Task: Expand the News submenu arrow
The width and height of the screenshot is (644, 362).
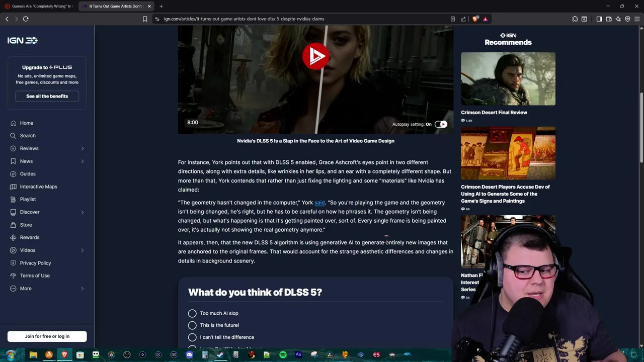Action: (83, 161)
